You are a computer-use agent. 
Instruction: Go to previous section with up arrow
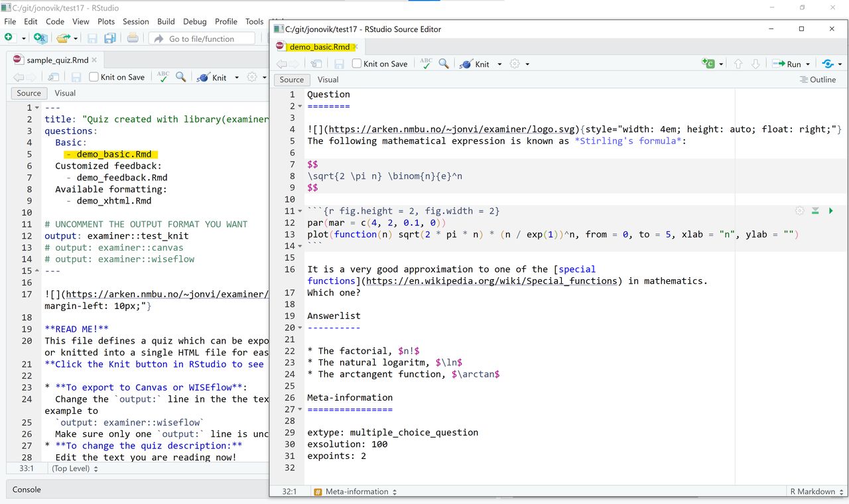[x=738, y=64]
